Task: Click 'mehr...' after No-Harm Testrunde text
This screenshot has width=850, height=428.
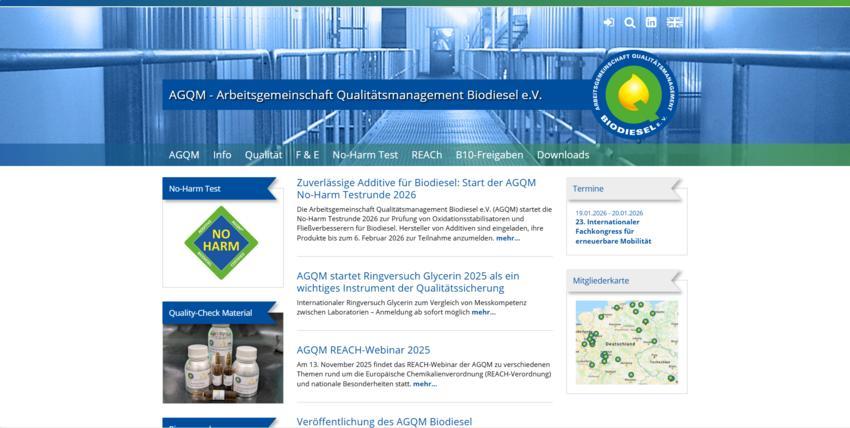Action: (508, 238)
